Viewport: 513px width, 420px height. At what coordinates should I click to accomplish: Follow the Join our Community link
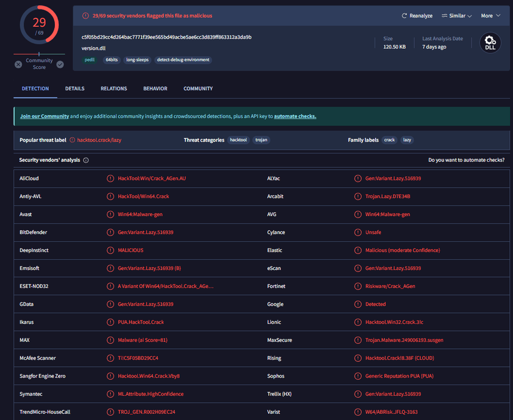[44, 116]
